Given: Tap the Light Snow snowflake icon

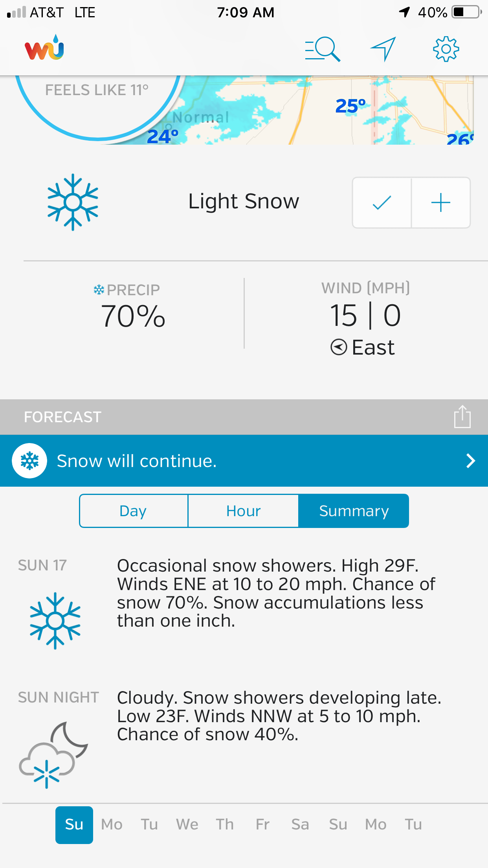Looking at the screenshot, I should pos(73,202).
